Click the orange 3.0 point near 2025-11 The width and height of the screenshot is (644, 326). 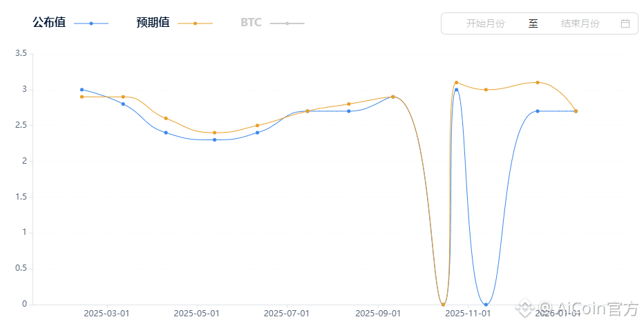pyautogui.click(x=486, y=90)
